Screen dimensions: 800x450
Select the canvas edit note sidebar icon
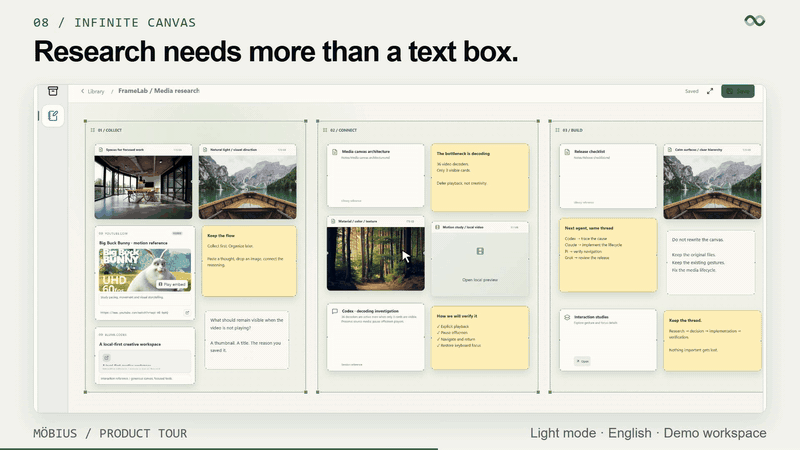tap(53, 116)
